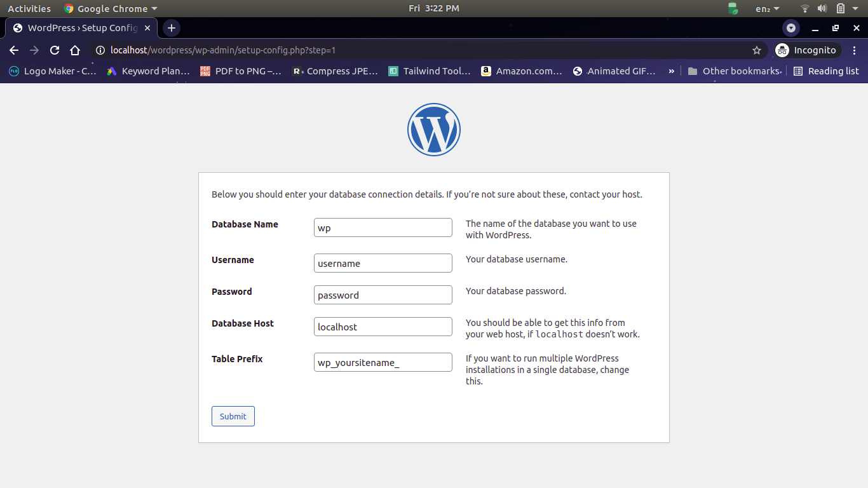Open the PDF to PNG bookmark
Image resolution: width=868 pixels, height=488 pixels.
(x=241, y=71)
